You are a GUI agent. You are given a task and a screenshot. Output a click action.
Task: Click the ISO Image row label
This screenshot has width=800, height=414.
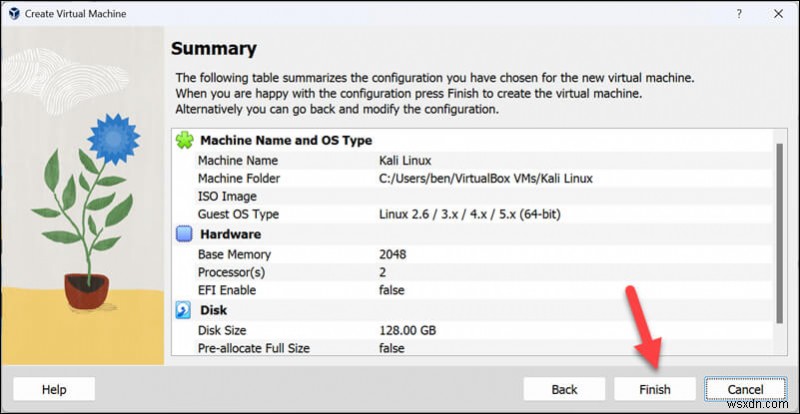click(x=227, y=197)
